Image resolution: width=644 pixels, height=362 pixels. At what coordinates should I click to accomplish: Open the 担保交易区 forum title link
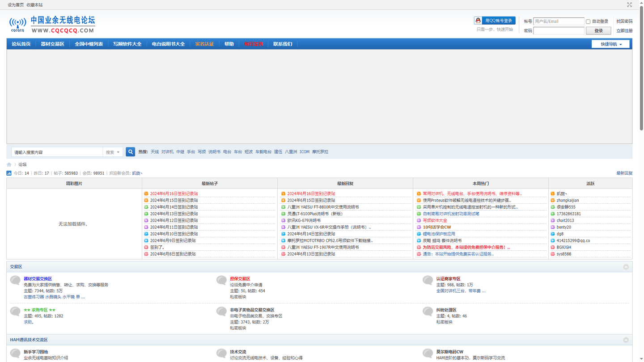(240, 279)
